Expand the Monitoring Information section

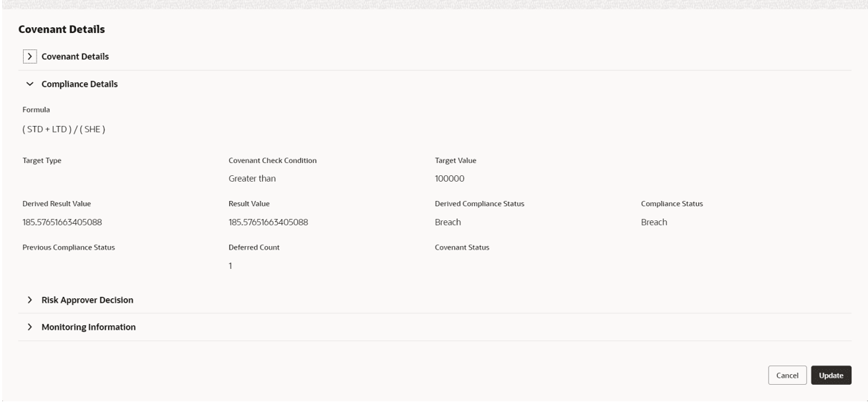[29, 327]
